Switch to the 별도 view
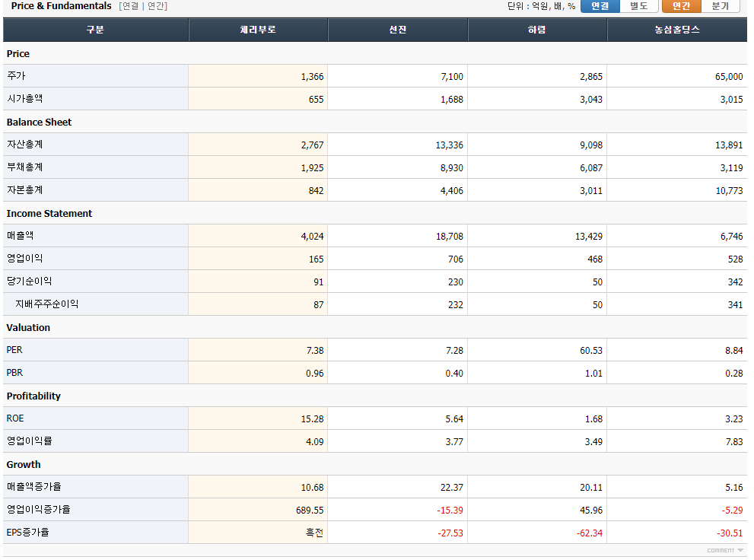 [639, 6]
